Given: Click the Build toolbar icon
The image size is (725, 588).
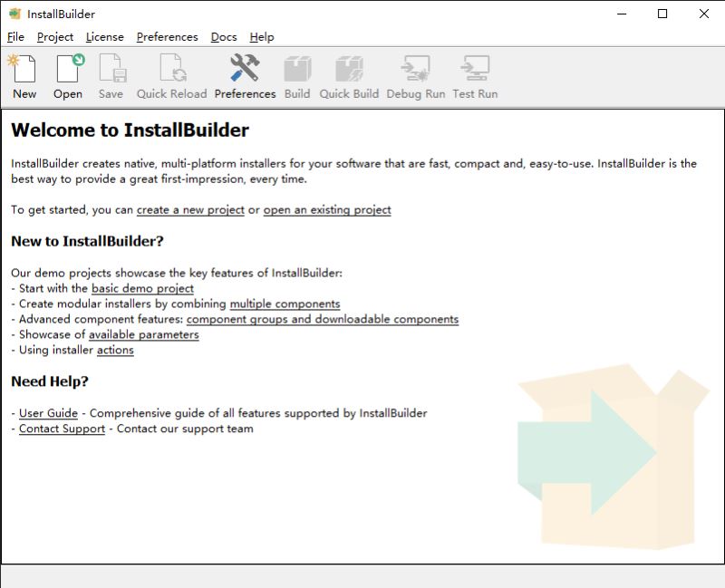Looking at the screenshot, I should (x=297, y=69).
